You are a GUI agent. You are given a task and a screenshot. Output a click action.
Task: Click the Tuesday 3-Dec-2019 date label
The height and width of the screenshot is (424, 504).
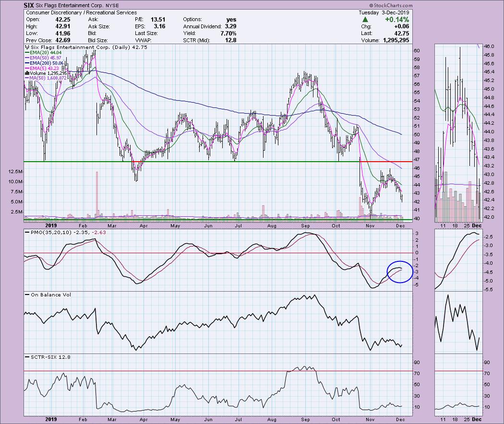(384, 12)
